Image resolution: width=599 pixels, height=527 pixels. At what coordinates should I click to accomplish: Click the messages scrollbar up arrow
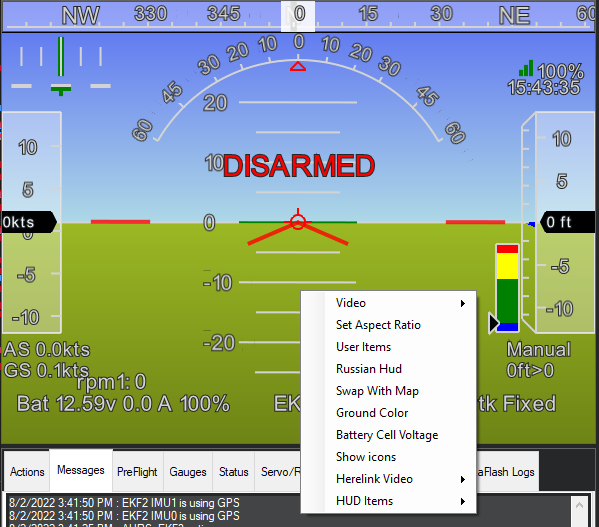point(579,505)
